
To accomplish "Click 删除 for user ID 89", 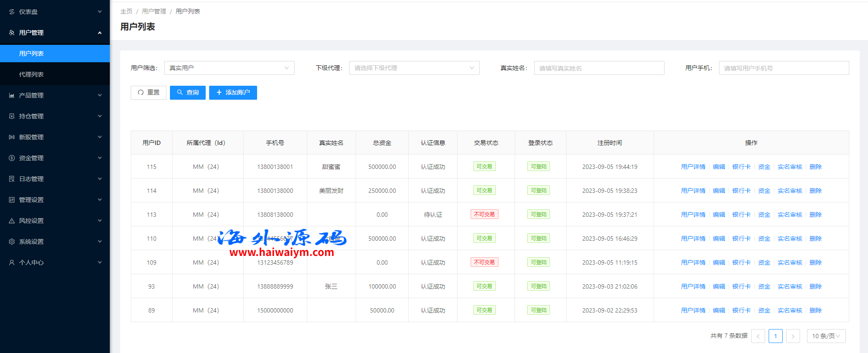I will click(x=815, y=310).
